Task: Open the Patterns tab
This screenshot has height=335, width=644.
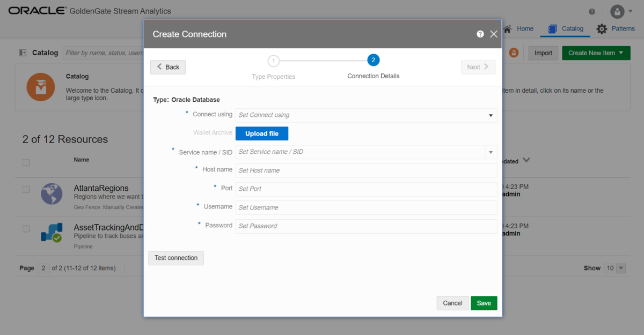Action: pyautogui.click(x=616, y=28)
